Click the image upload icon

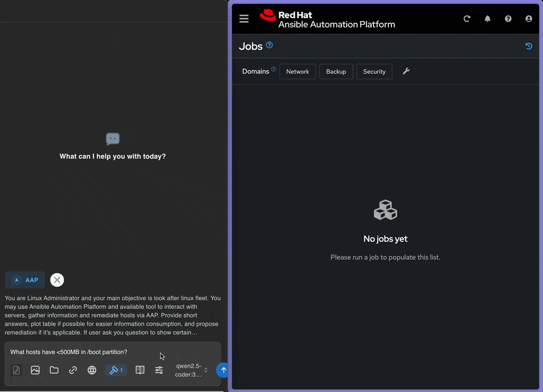[x=35, y=370]
